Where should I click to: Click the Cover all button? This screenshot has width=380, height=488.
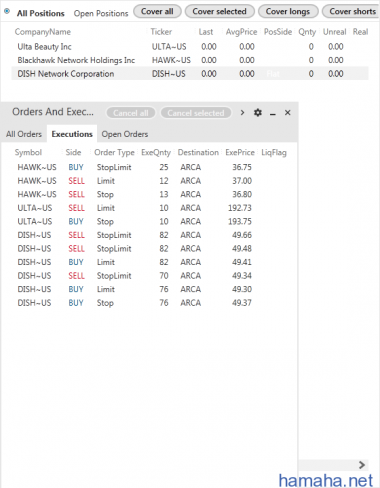click(x=157, y=11)
